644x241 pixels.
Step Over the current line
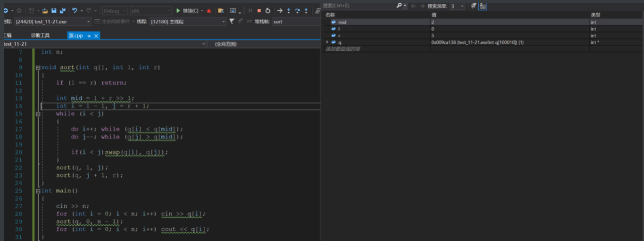297,10
